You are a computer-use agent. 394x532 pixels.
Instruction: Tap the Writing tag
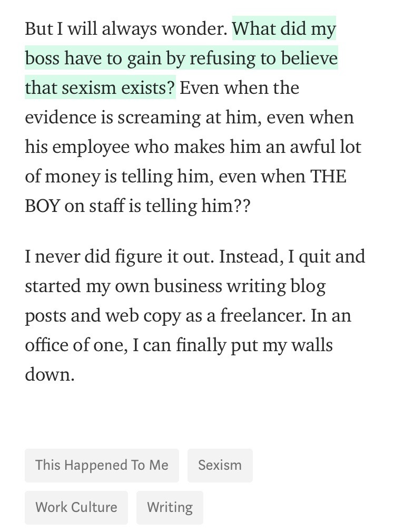pos(170,507)
